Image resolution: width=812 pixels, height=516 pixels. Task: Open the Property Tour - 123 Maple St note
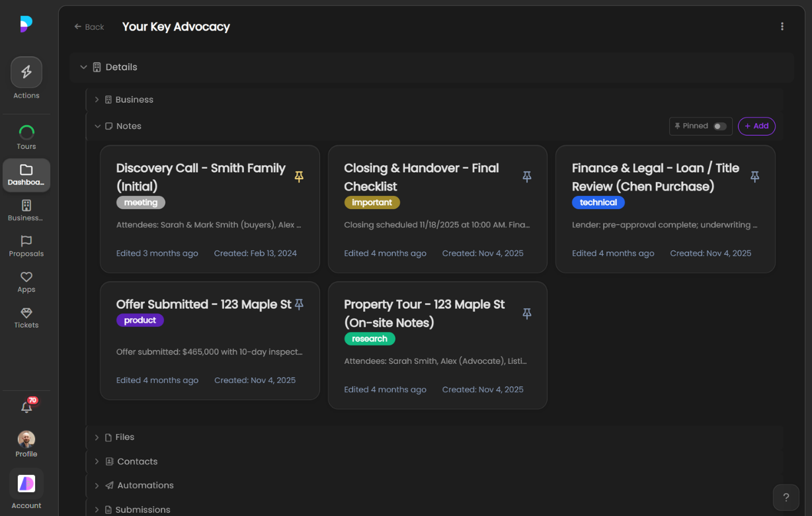(424, 313)
